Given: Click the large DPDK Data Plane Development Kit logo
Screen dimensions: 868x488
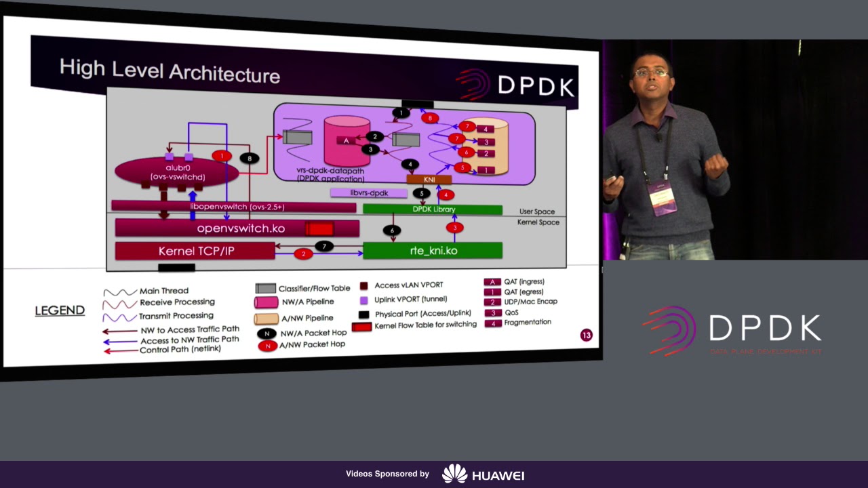Looking at the screenshot, I should [x=732, y=331].
